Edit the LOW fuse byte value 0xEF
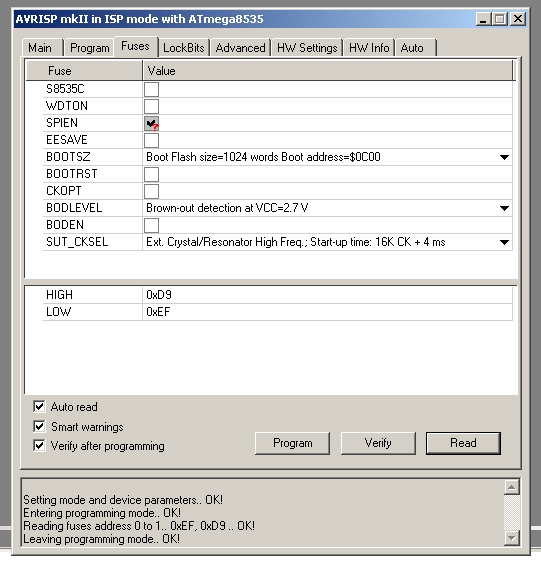541x567 pixels. click(x=327, y=312)
